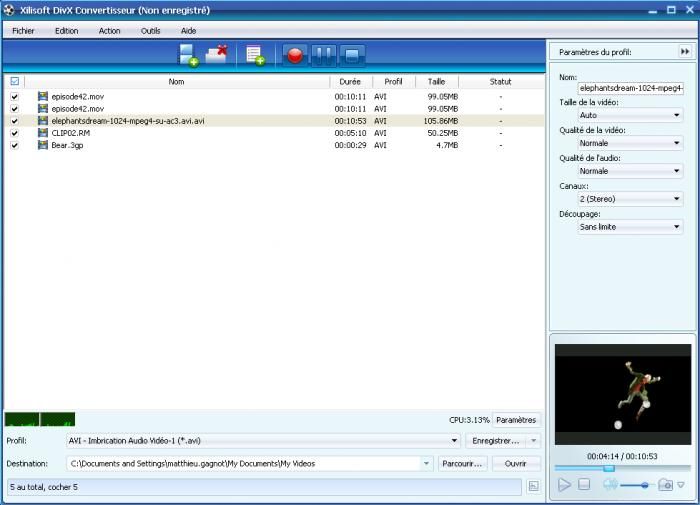This screenshot has height=505, width=700.
Task: Sort by the Taille column header
Action: 437,82
